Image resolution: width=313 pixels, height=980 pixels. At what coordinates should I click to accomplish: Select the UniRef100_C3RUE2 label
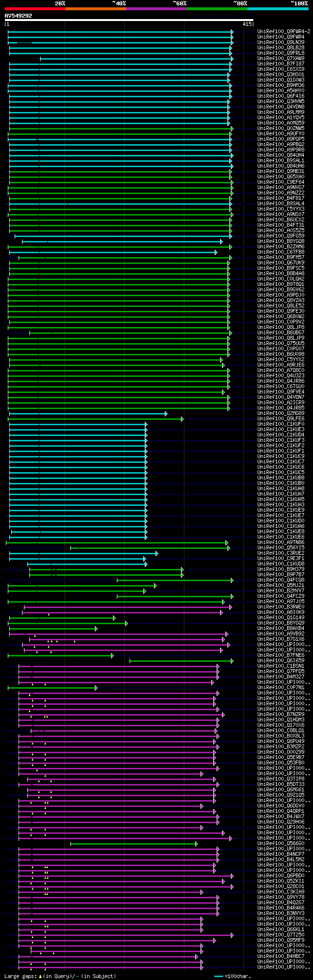tap(281, 553)
